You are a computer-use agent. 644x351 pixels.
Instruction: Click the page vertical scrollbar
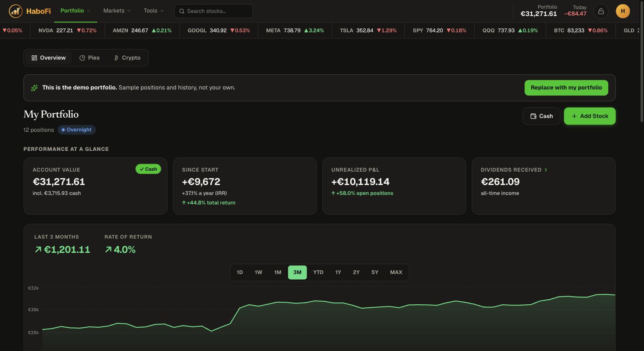pos(641,61)
